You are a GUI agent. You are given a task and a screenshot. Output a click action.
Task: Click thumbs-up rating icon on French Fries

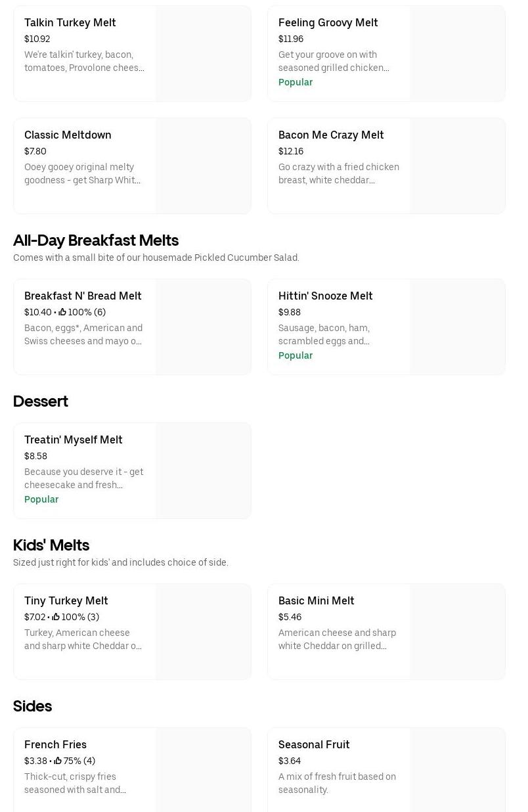coord(58,761)
